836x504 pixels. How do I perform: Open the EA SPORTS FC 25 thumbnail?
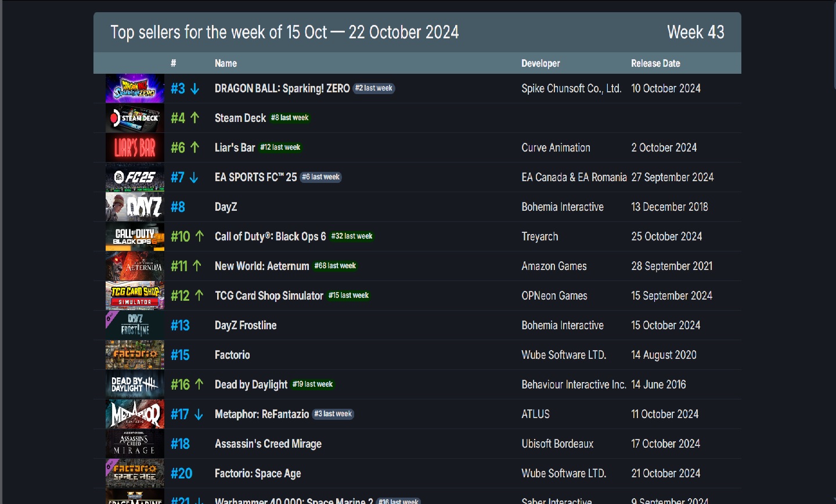135,177
